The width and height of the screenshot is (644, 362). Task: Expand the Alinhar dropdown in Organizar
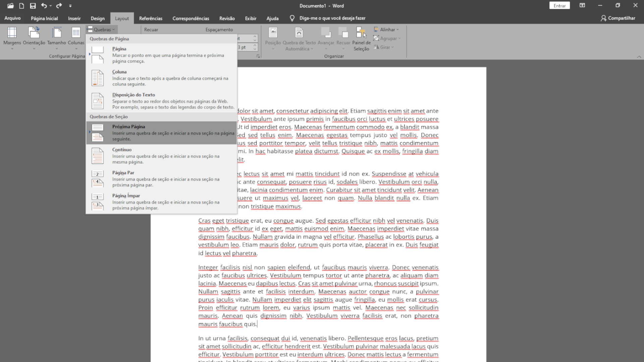coord(387,29)
